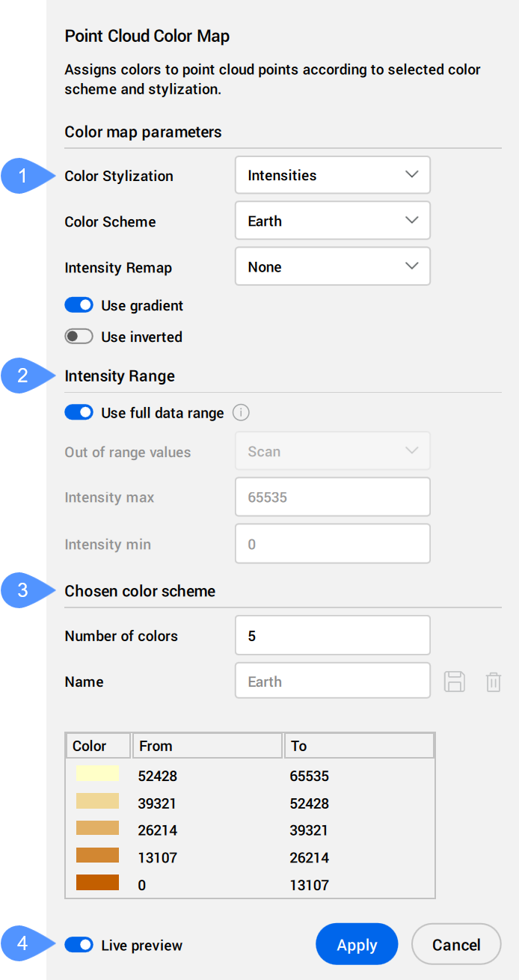Click the save color scheme icon

coord(455,682)
